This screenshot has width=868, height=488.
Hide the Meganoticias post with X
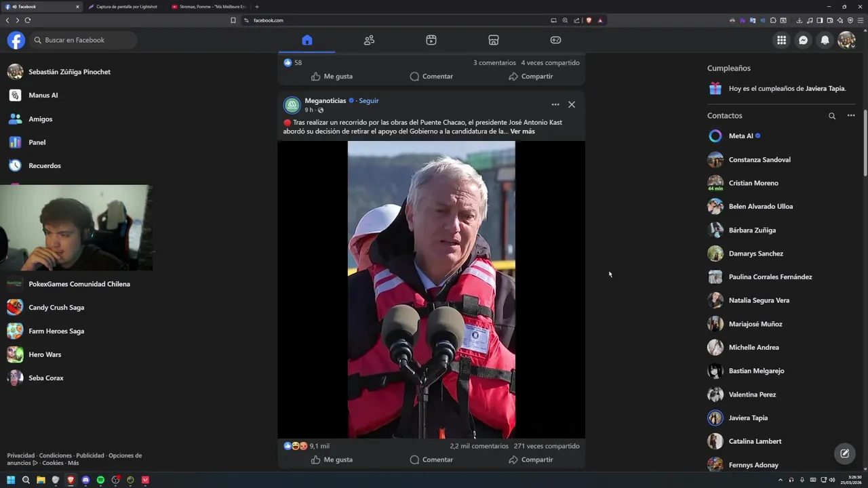click(x=572, y=104)
